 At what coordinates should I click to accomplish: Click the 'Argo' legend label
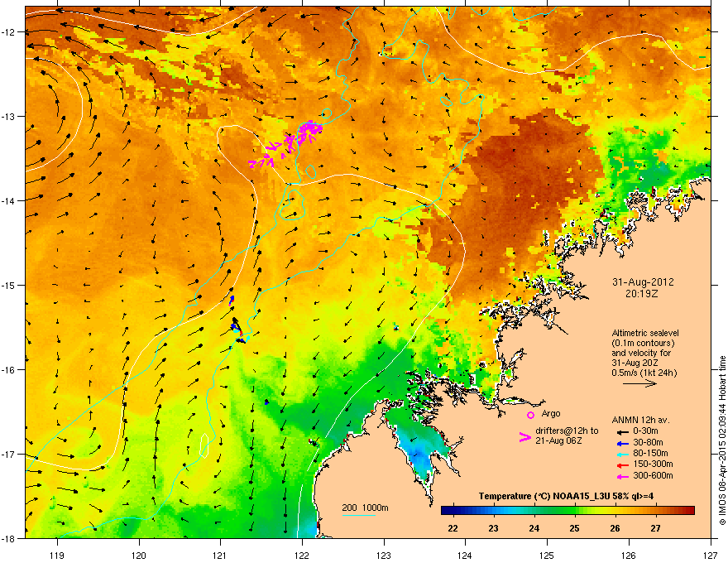click(x=551, y=413)
